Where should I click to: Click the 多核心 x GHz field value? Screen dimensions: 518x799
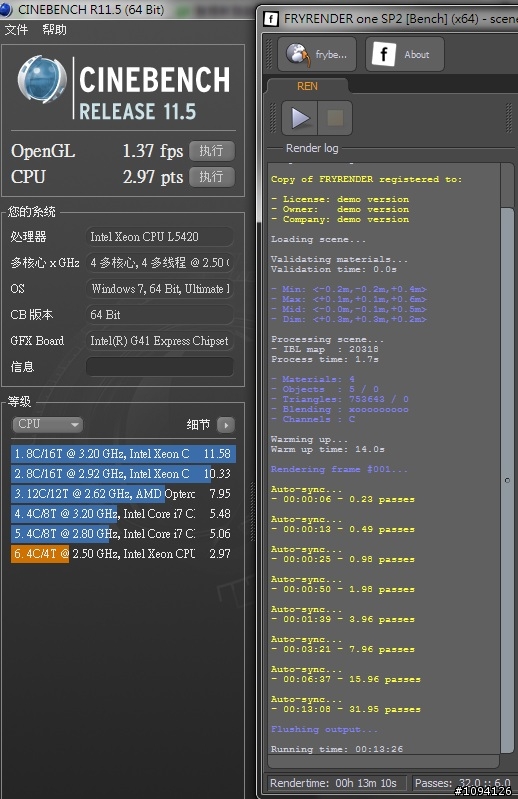160,262
